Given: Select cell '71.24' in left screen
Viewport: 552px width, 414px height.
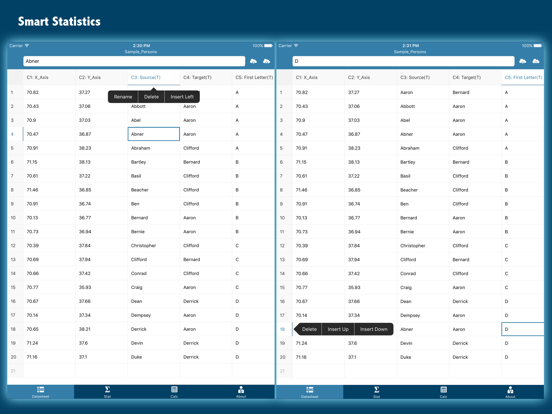Looking at the screenshot, I should (49, 343).
